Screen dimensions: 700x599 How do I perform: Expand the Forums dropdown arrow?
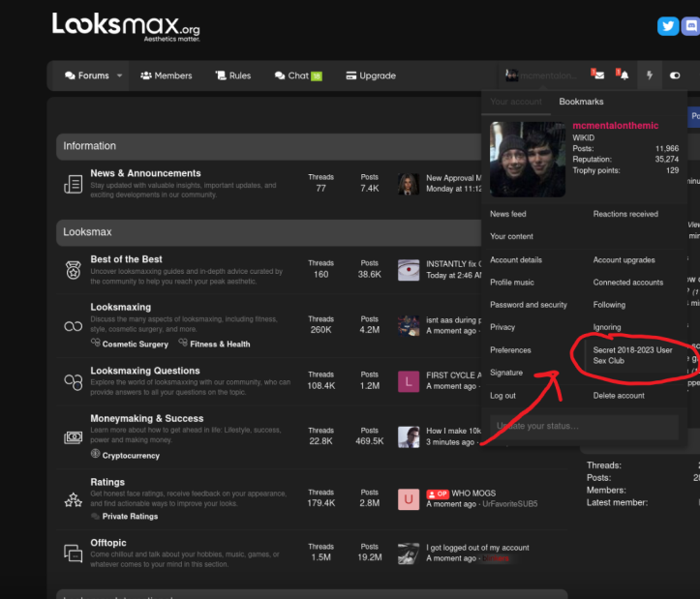coord(119,75)
